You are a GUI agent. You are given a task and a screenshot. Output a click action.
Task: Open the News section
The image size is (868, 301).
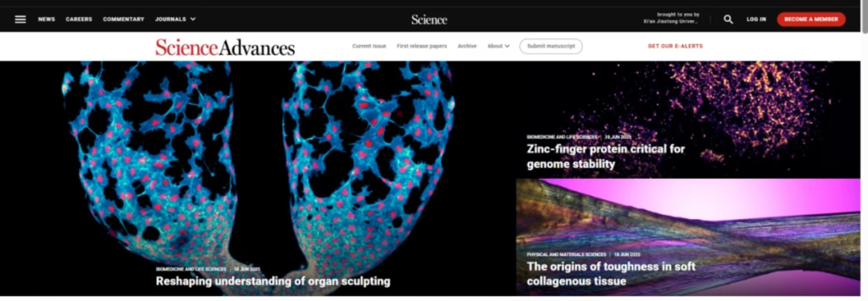click(47, 19)
